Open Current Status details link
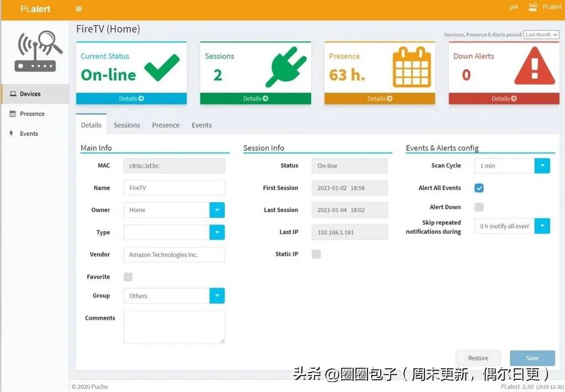Image resolution: width=565 pixels, height=392 pixels. tap(131, 99)
